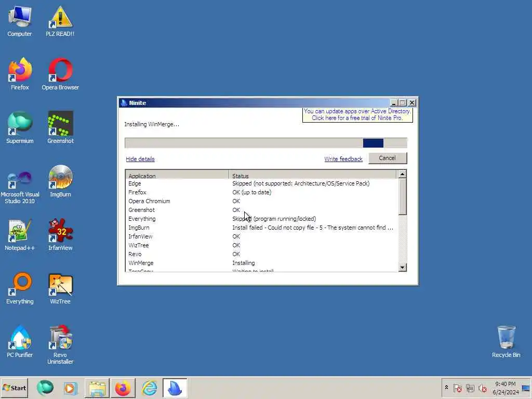This screenshot has width=532, height=399.
Task: Open the Write feedback link
Action: coord(343,159)
